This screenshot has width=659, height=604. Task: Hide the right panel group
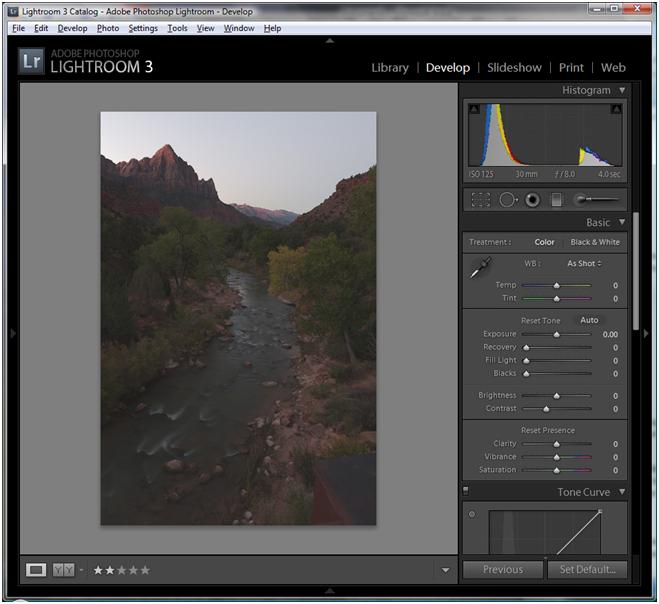tap(646, 333)
